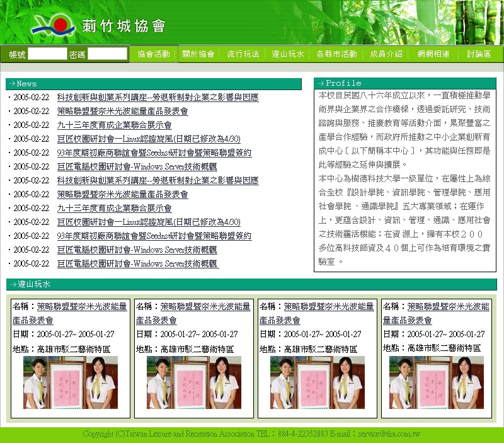Click the Profile paragraph starting 本中心為樹德科技大學
The image size is (504, 443).
pyautogui.click(x=404, y=220)
